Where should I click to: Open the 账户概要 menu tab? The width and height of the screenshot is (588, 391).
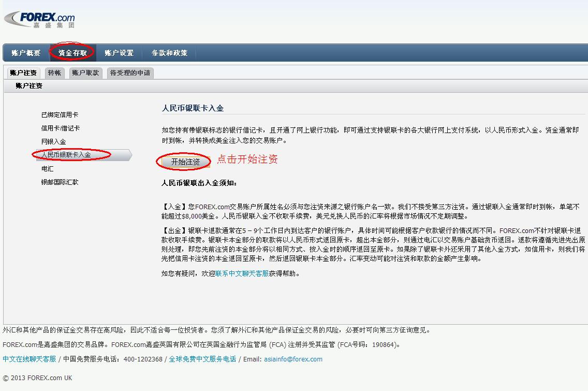click(x=26, y=53)
